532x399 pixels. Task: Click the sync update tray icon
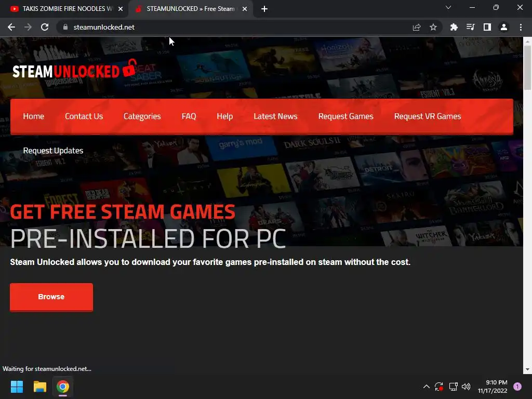(x=439, y=387)
